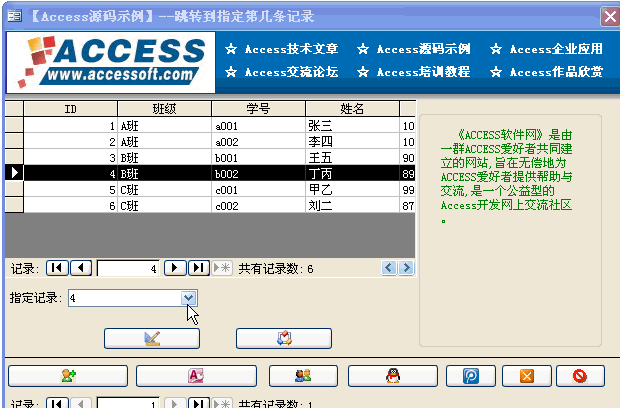Open the 指定记录 combo box dropdown arrow
The width and height of the screenshot is (620, 408).
pyautogui.click(x=189, y=298)
